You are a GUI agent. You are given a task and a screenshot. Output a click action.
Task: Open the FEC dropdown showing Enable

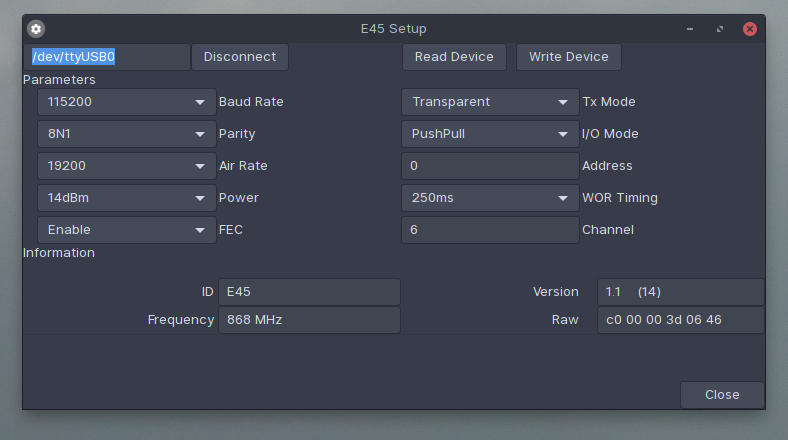point(127,230)
